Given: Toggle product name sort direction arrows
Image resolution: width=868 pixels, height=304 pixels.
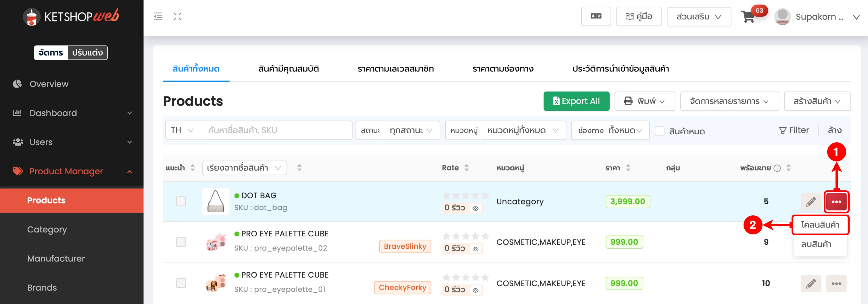Looking at the screenshot, I should pos(299,167).
